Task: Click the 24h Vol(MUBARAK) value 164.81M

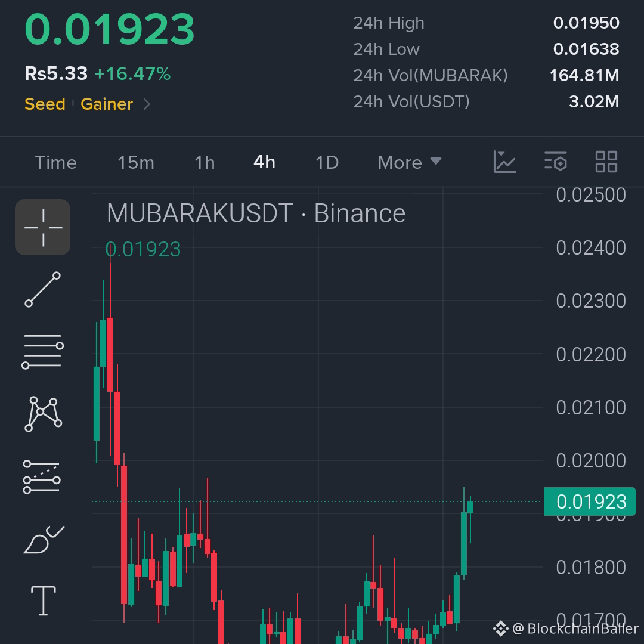Action: pos(584,76)
